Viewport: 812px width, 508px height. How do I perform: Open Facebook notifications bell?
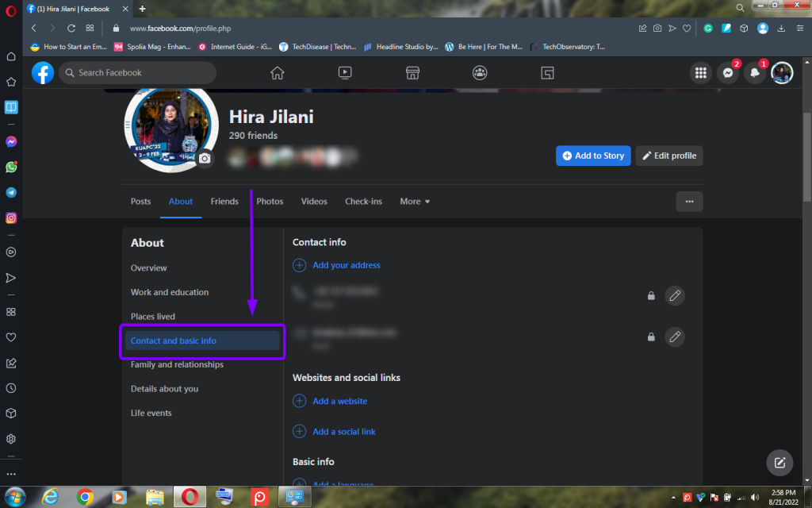tap(754, 73)
